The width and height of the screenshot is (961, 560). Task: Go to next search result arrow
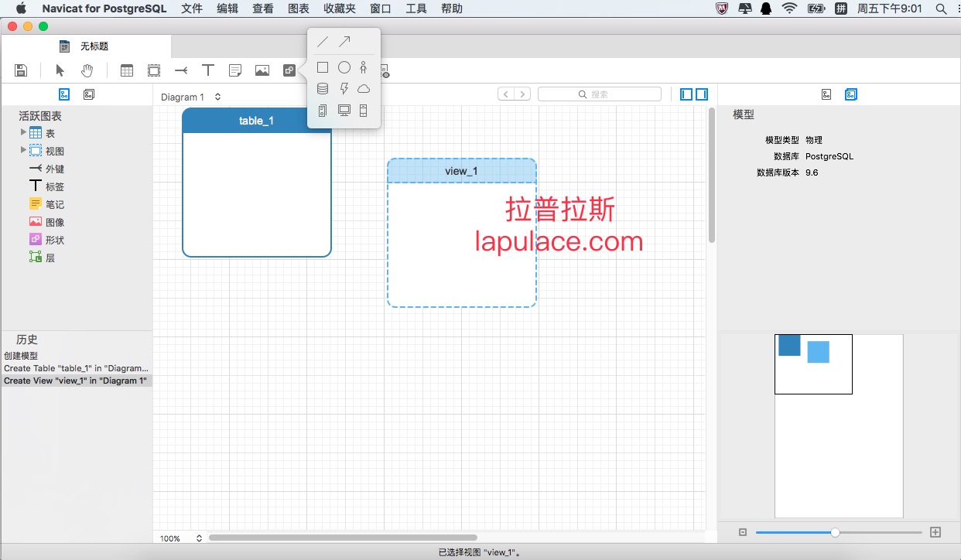[523, 94]
